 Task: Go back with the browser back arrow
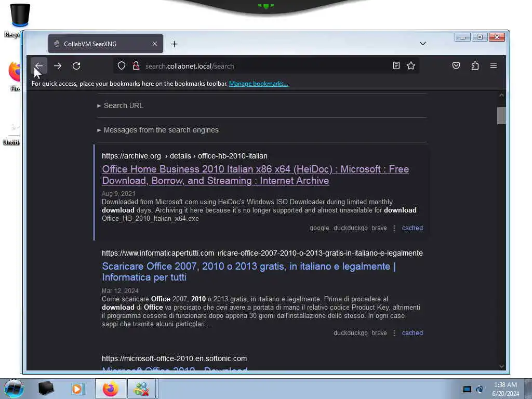point(39,66)
